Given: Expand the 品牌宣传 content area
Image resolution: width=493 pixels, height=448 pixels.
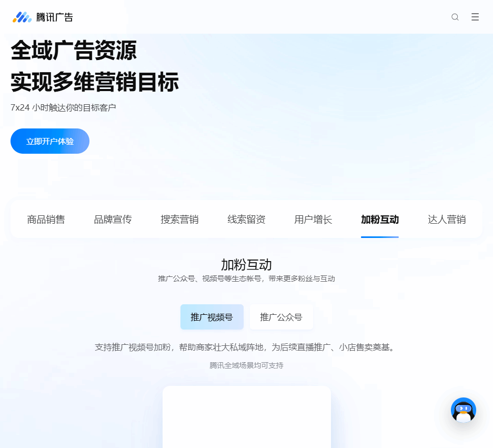Looking at the screenshot, I should 113,220.
